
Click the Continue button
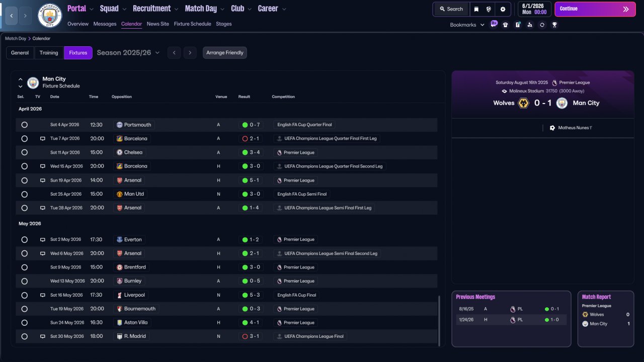pyautogui.click(x=595, y=9)
